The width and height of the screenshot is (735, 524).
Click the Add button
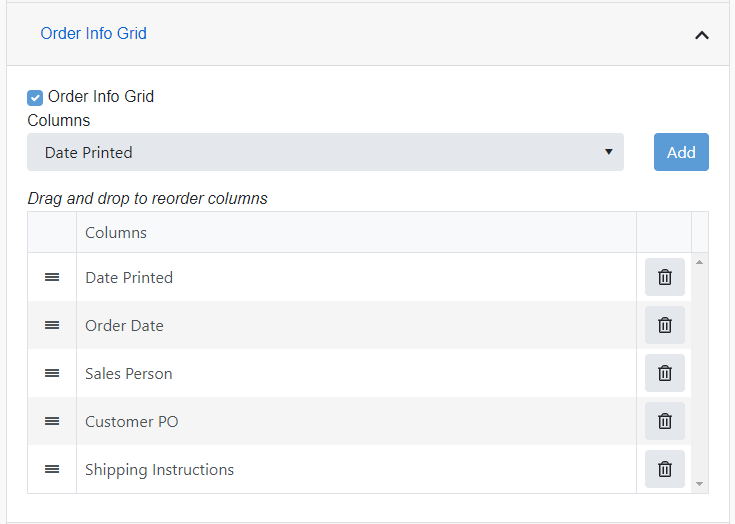coord(681,152)
